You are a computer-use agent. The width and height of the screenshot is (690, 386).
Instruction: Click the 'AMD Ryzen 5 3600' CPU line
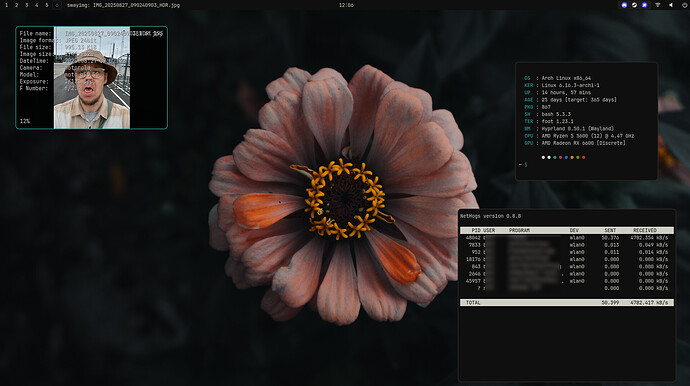pos(587,136)
